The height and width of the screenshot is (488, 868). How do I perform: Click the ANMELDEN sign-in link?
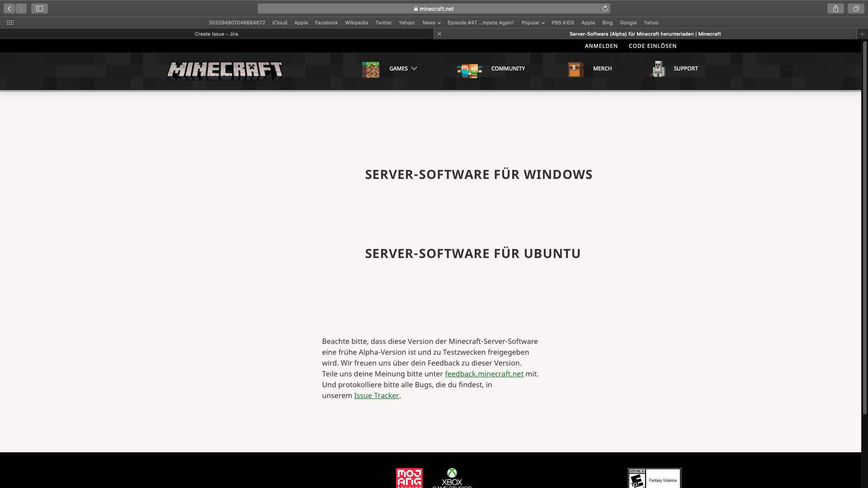click(x=601, y=46)
